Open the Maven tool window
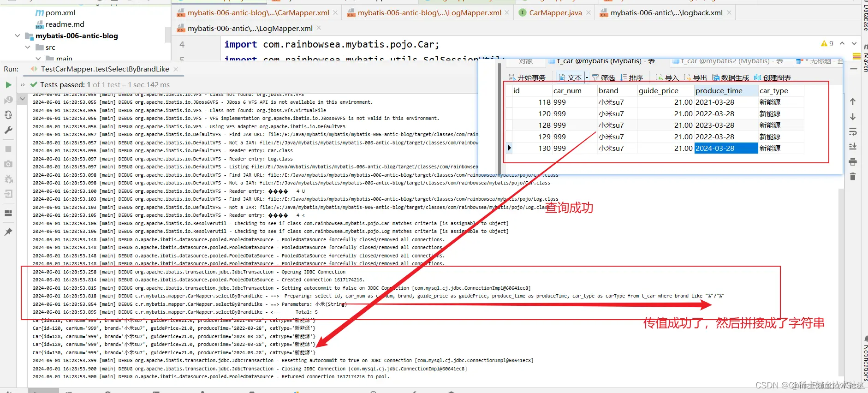The height and width of the screenshot is (393, 868). pos(865,59)
